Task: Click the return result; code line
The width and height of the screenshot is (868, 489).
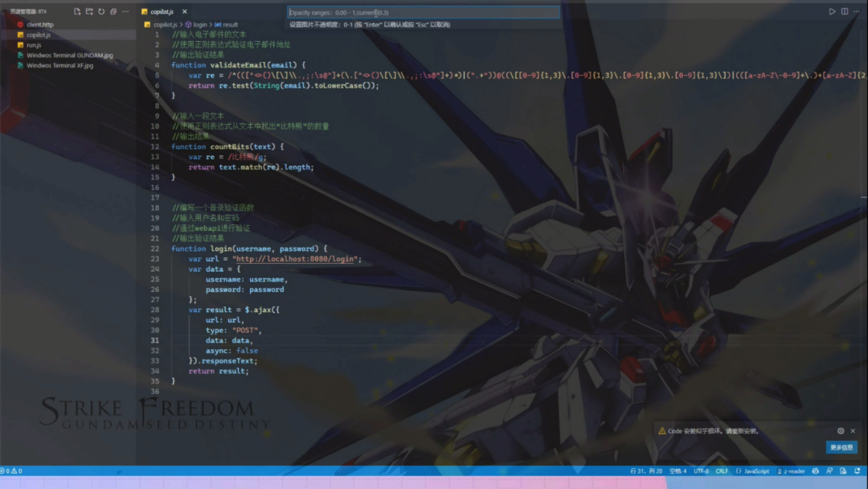Action: click(219, 371)
